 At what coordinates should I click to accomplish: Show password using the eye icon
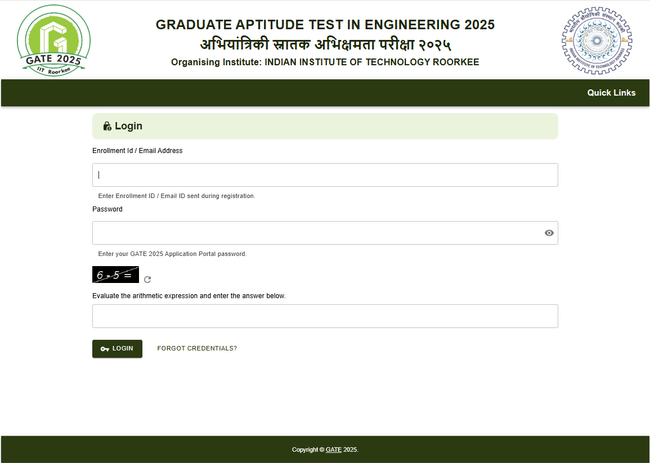(x=549, y=233)
